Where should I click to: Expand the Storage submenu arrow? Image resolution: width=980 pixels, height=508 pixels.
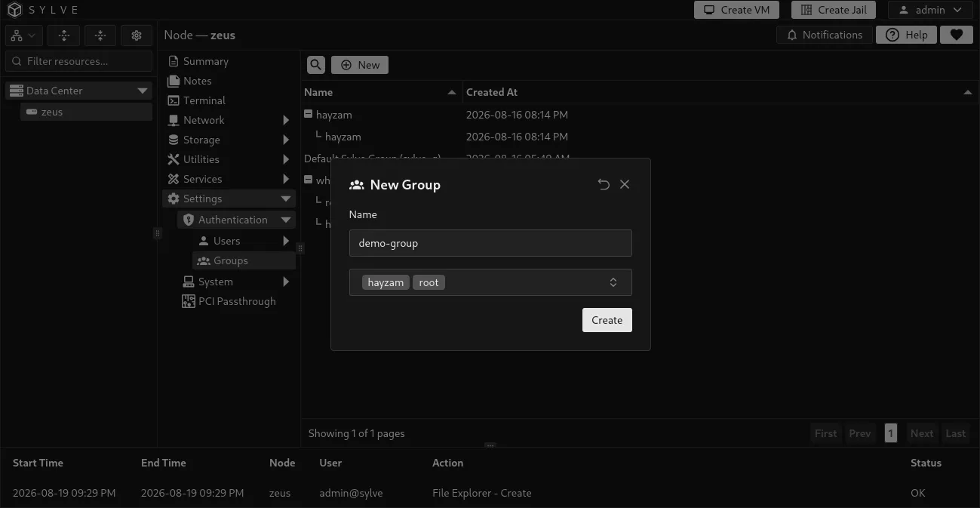point(286,140)
